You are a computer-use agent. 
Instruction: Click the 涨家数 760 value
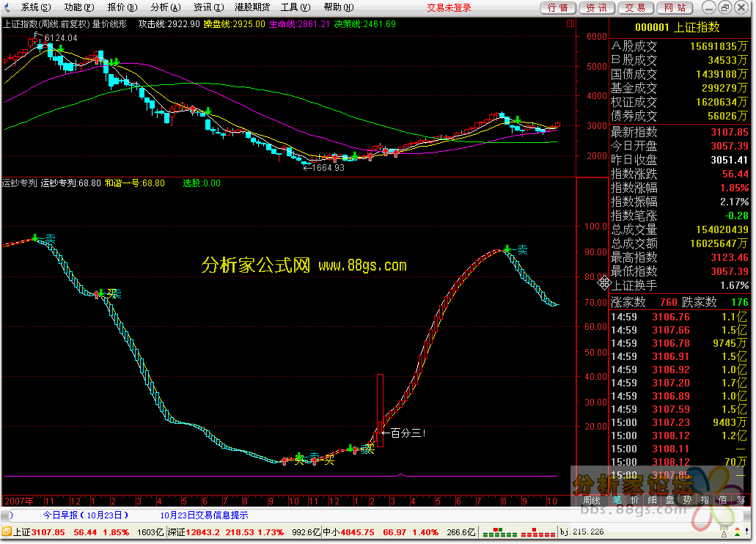point(669,302)
